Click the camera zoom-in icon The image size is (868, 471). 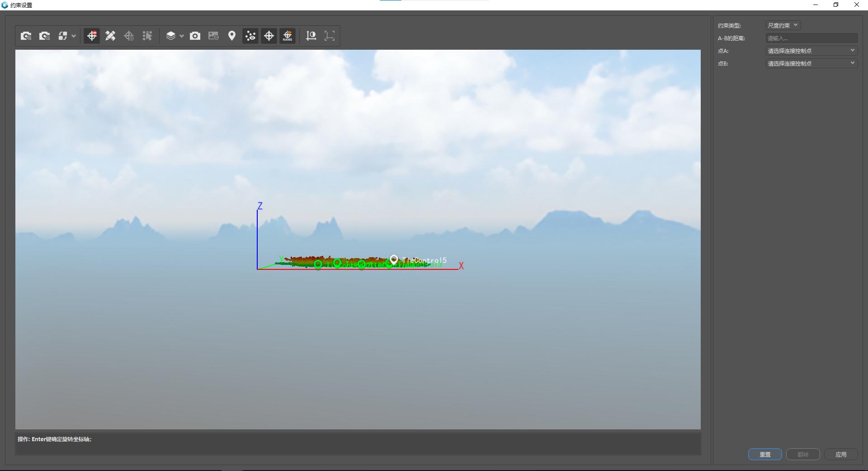26,36
